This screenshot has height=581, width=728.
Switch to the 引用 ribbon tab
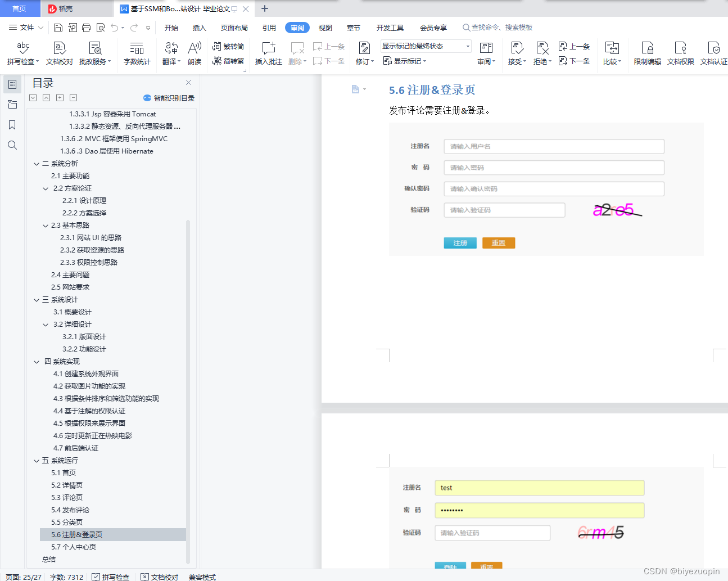269,28
